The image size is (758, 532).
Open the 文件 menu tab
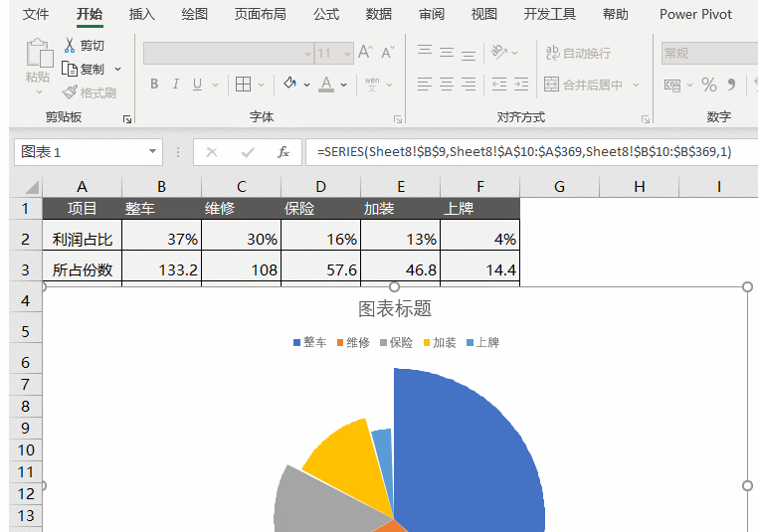coord(35,14)
